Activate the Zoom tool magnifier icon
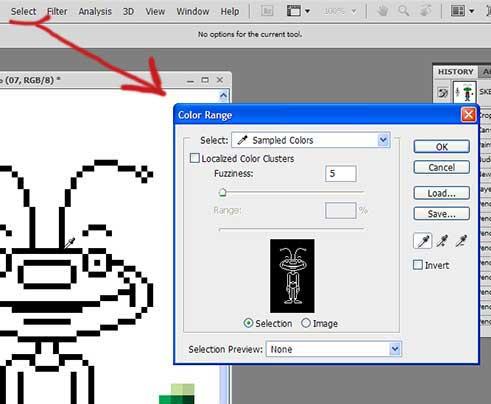The width and height of the screenshot is (491, 404). click(404, 11)
